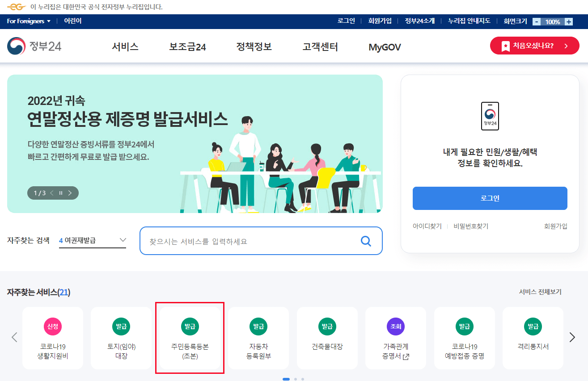Click 아이디찾기 link
Screen dimensions: 588x381
427,226
